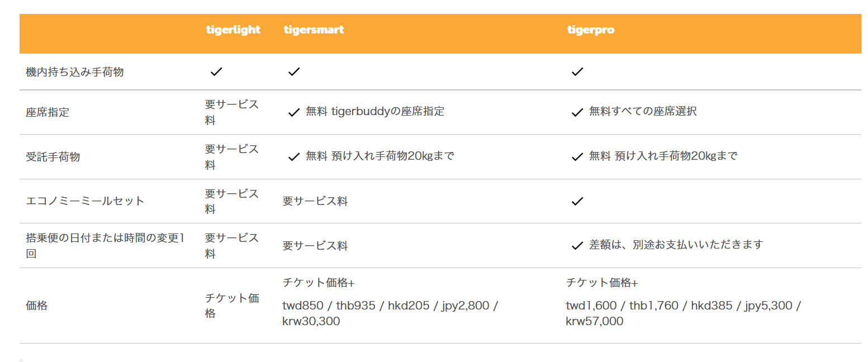Image resolution: width=868 pixels, height=362 pixels.
Task: Click checkmark beside 無料すべての座席選択
Action: [577, 112]
